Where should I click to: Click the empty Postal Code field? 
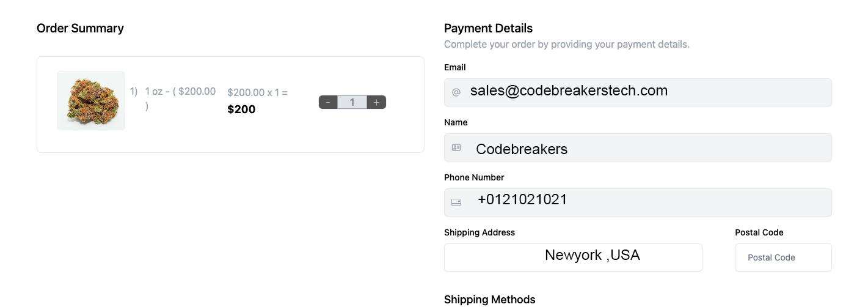click(783, 257)
